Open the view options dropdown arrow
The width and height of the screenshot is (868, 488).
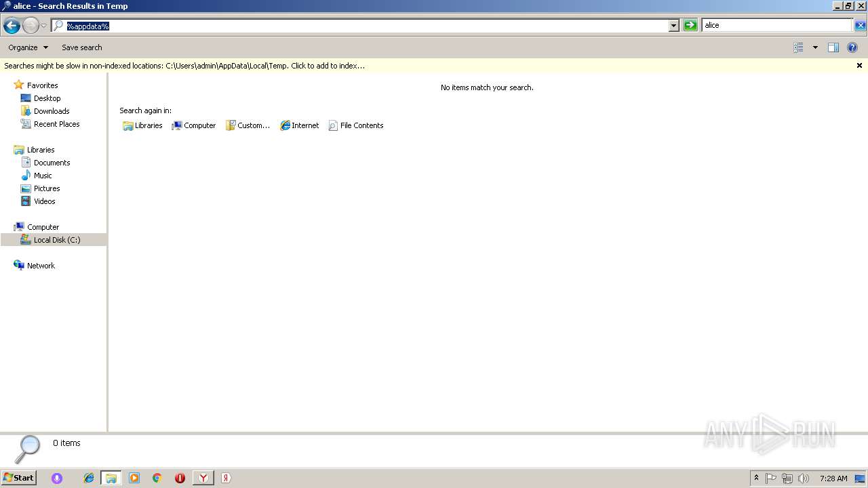815,47
